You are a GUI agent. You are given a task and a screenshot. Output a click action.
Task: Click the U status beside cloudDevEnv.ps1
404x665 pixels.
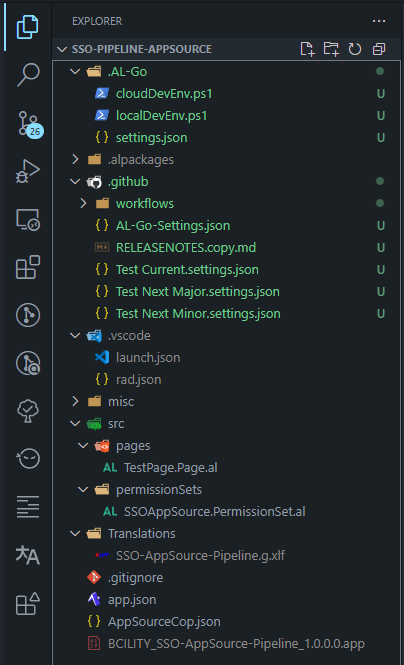click(x=381, y=94)
